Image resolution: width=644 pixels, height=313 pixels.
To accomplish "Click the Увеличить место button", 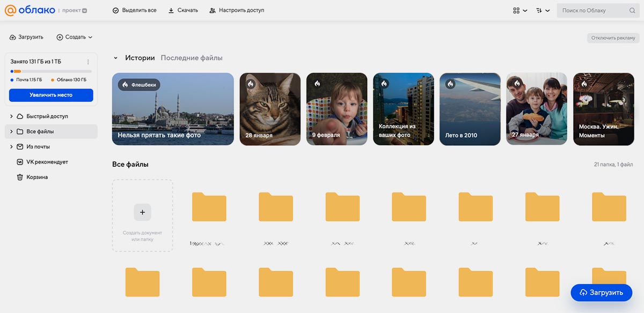I will (51, 95).
